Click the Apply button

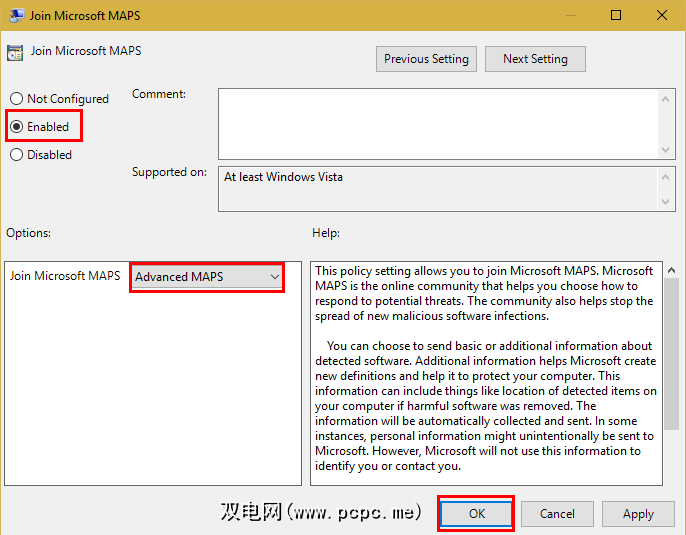(x=638, y=514)
